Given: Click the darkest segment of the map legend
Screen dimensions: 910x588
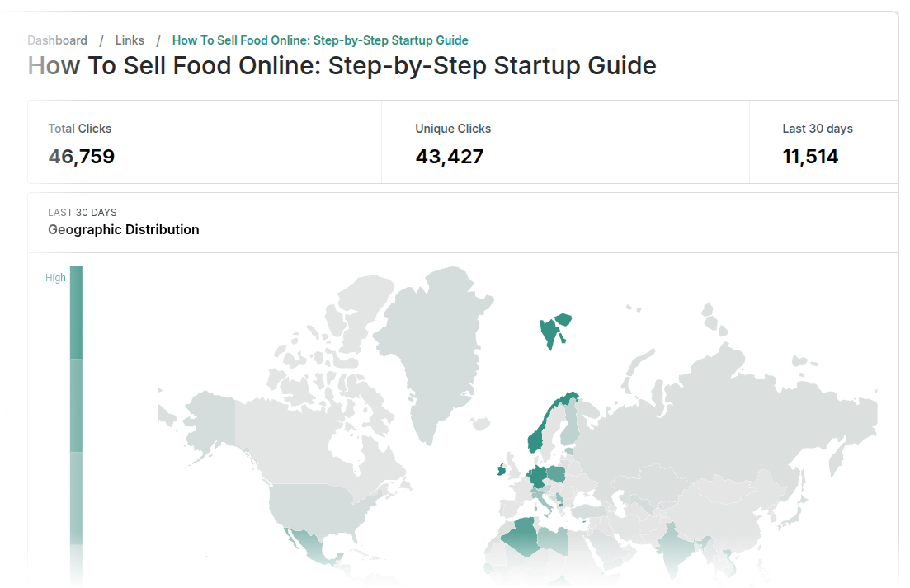Looking at the screenshot, I should point(76,313).
